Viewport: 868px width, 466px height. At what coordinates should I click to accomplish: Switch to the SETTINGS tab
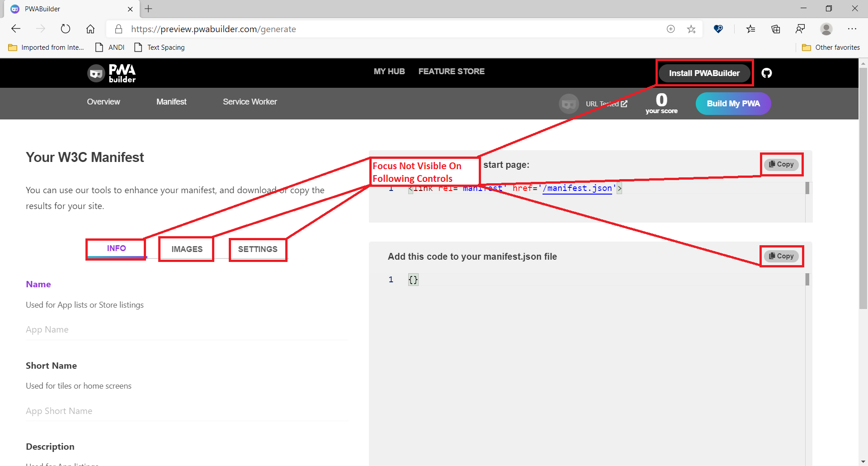(x=258, y=249)
